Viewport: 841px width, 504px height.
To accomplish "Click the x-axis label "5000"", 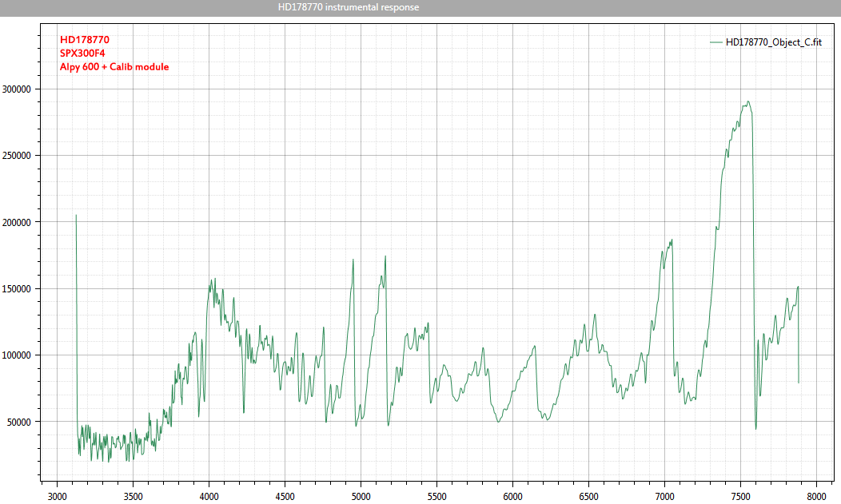I will point(361,497).
